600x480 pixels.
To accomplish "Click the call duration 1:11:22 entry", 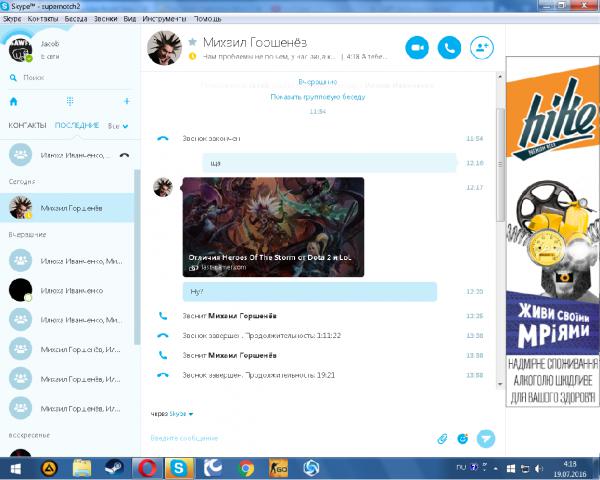I will (x=261, y=336).
